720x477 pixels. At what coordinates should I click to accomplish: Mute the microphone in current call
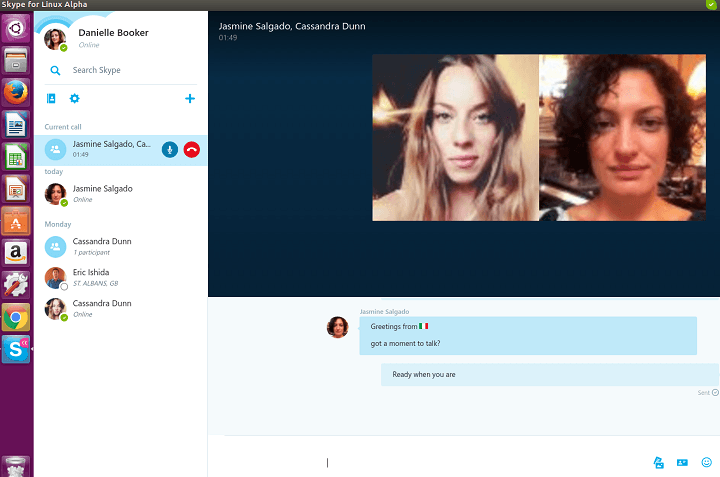point(169,150)
